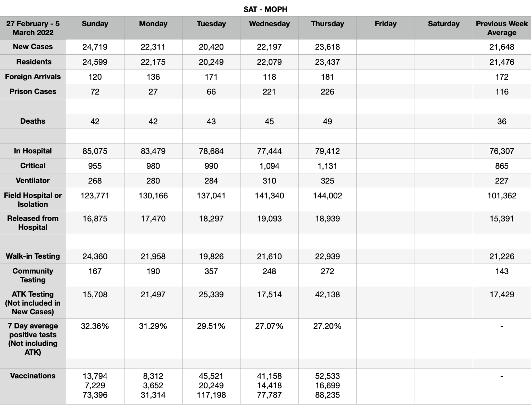Select the ATK Testing row label
The height and width of the screenshot is (405, 532).
pos(33,303)
